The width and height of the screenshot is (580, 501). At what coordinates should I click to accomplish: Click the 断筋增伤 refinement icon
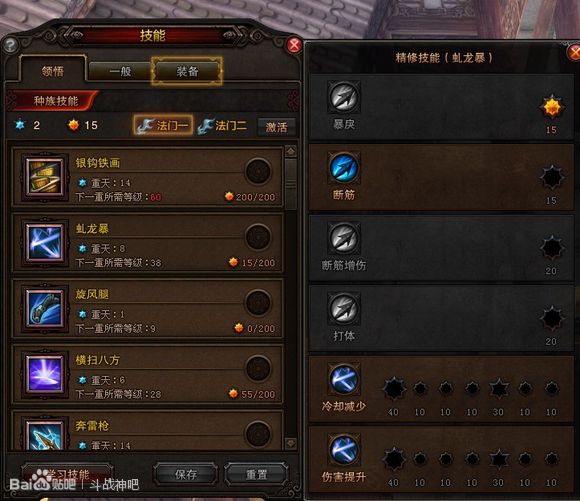[x=344, y=238]
